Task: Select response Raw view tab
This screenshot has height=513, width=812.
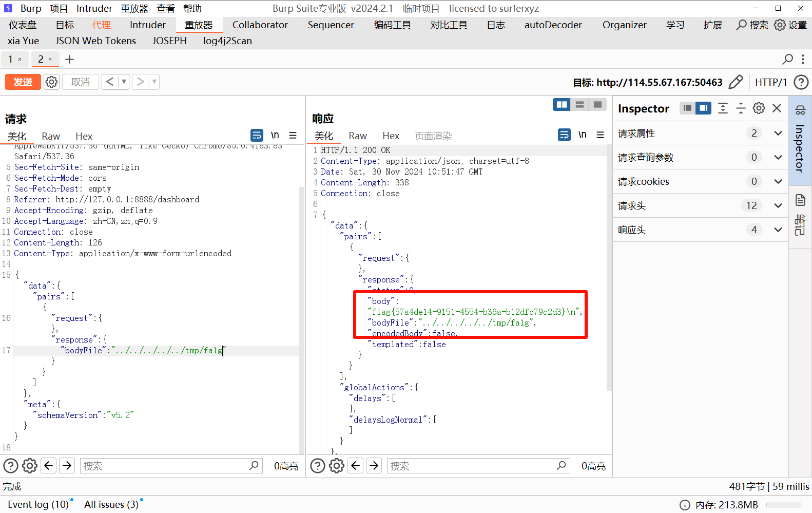Action: pos(358,136)
